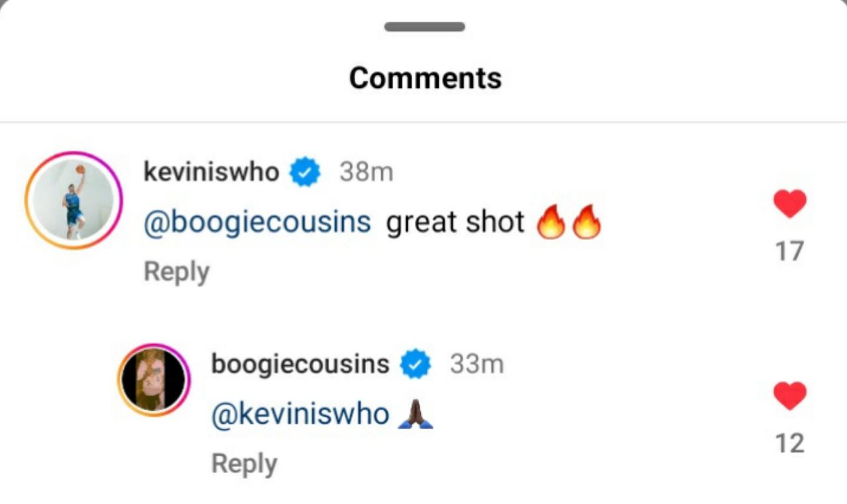Unlike kevíniswho's comment with the heart

click(x=789, y=204)
